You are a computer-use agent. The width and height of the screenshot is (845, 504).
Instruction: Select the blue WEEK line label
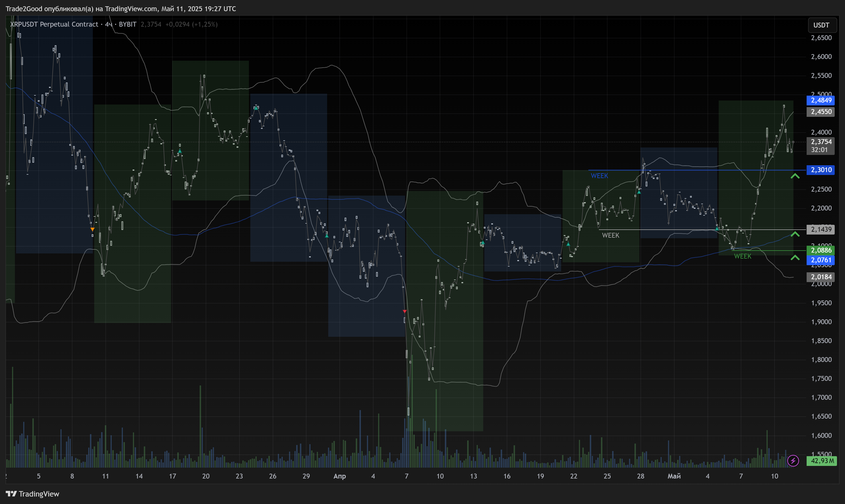599,176
